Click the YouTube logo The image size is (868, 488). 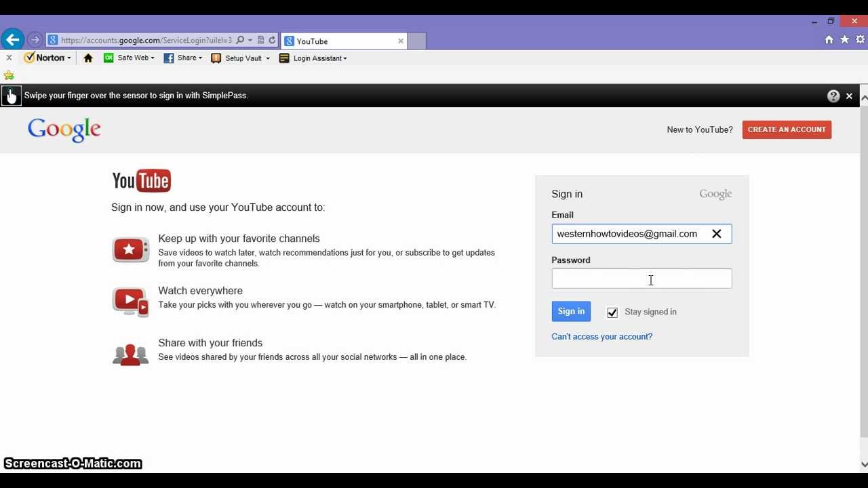tap(142, 180)
